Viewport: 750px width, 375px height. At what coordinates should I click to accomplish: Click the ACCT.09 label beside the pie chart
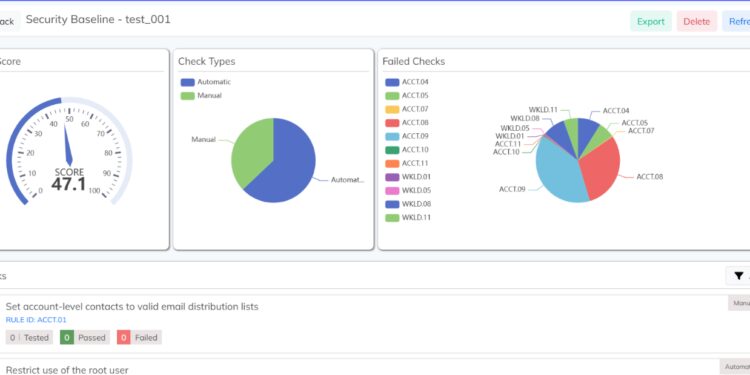[512, 189]
